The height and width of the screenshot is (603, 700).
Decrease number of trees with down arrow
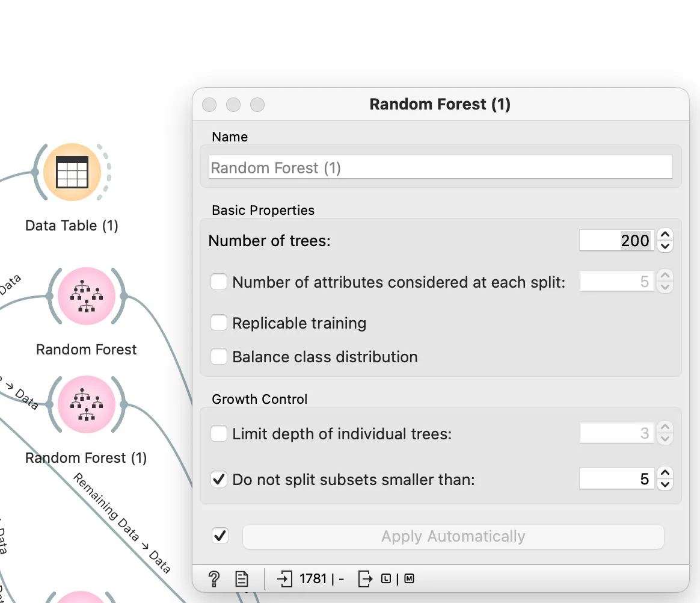coord(665,246)
